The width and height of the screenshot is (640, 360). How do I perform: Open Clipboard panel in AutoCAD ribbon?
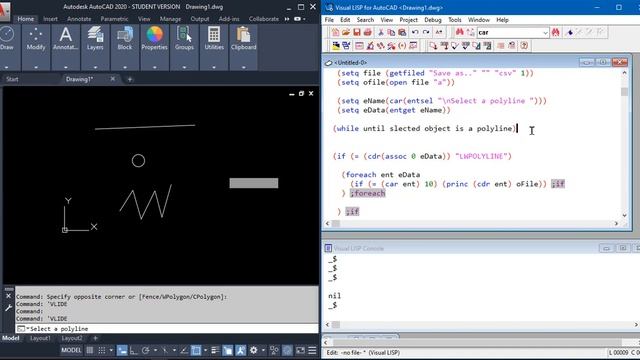(x=244, y=39)
